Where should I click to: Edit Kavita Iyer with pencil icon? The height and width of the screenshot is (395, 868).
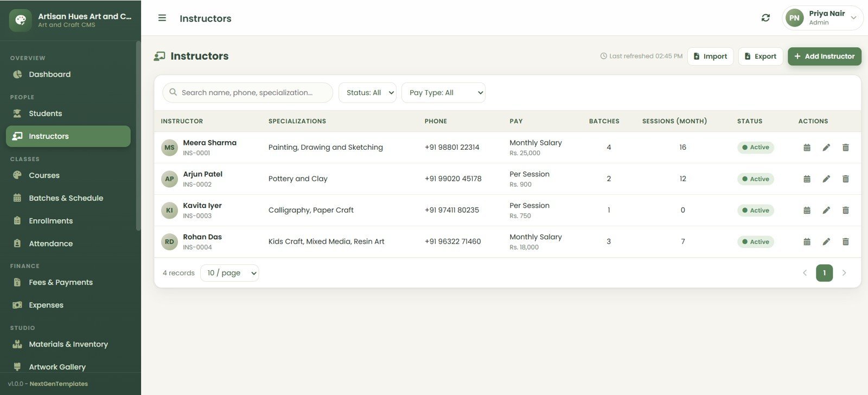826,211
